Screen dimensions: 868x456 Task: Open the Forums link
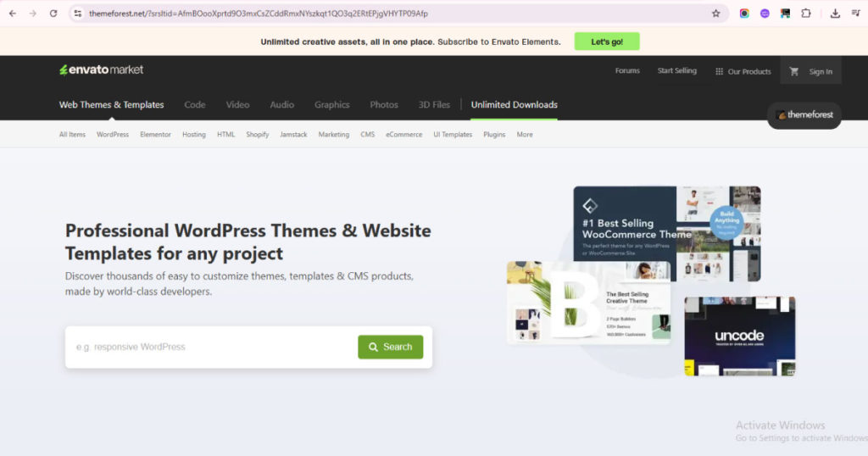(627, 71)
